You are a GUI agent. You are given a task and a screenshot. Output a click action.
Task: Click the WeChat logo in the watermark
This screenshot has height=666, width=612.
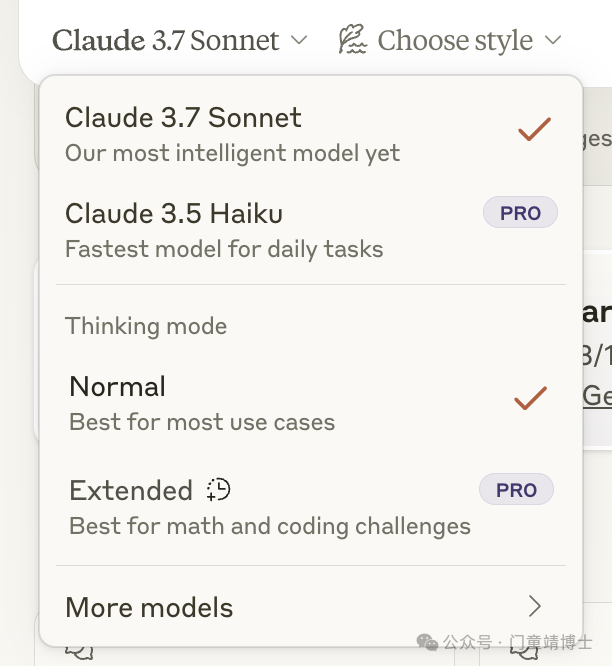coord(427,642)
